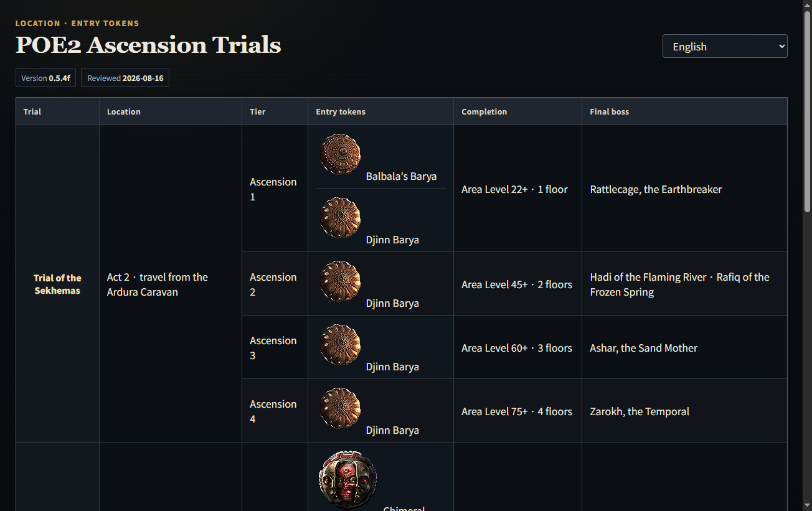This screenshot has height=511, width=812.
Task: Click the Reviewed 2026-08-16 badge
Action: point(125,78)
